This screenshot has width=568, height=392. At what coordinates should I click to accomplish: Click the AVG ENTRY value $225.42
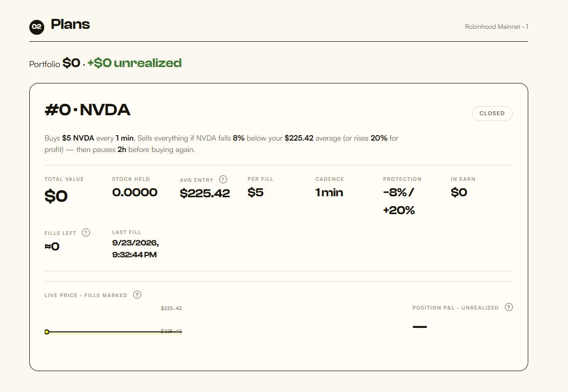pyautogui.click(x=205, y=193)
